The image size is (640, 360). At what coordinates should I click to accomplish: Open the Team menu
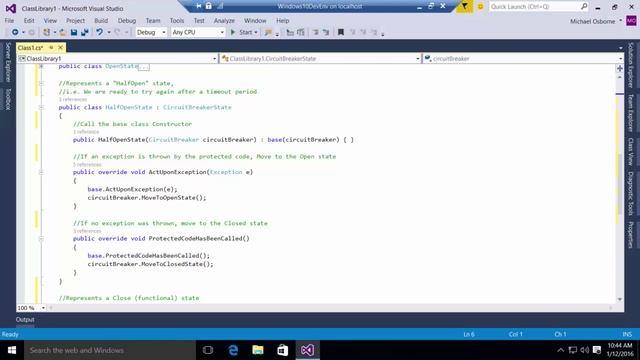click(153, 20)
